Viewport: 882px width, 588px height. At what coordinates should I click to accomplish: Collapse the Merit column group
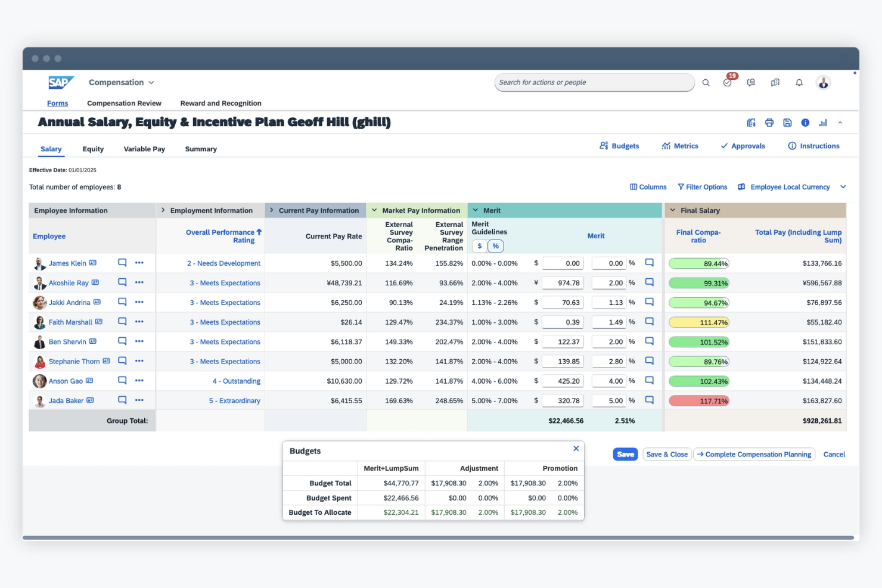[x=476, y=210]
